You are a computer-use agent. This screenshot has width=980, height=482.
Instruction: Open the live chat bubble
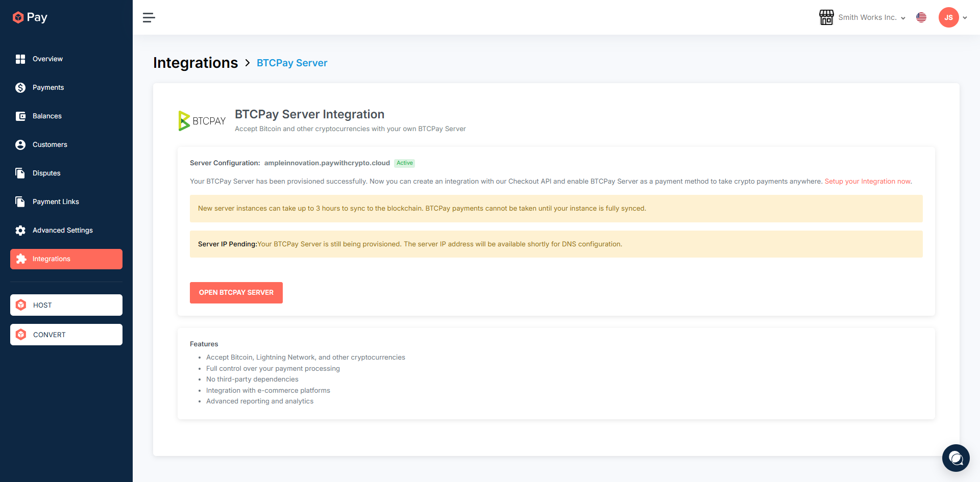955,458
